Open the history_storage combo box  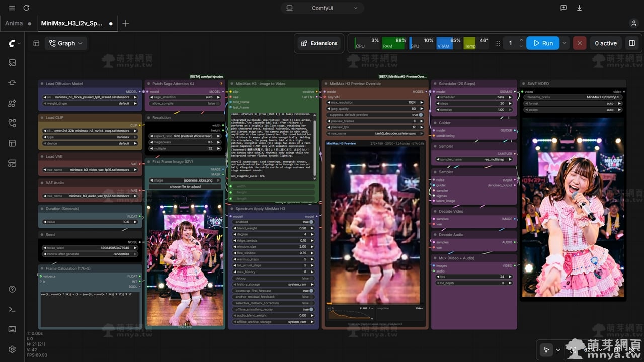coord(274,284)
